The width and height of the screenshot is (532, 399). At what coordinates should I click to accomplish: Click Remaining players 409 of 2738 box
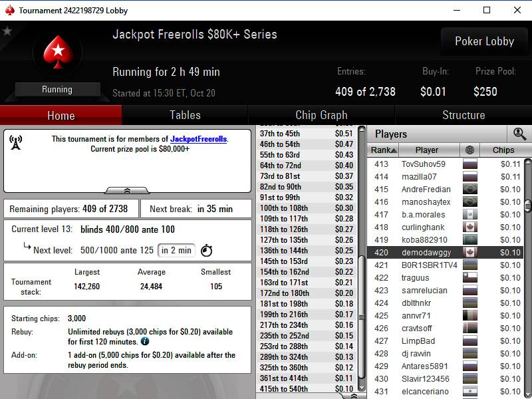coord(71,209)
